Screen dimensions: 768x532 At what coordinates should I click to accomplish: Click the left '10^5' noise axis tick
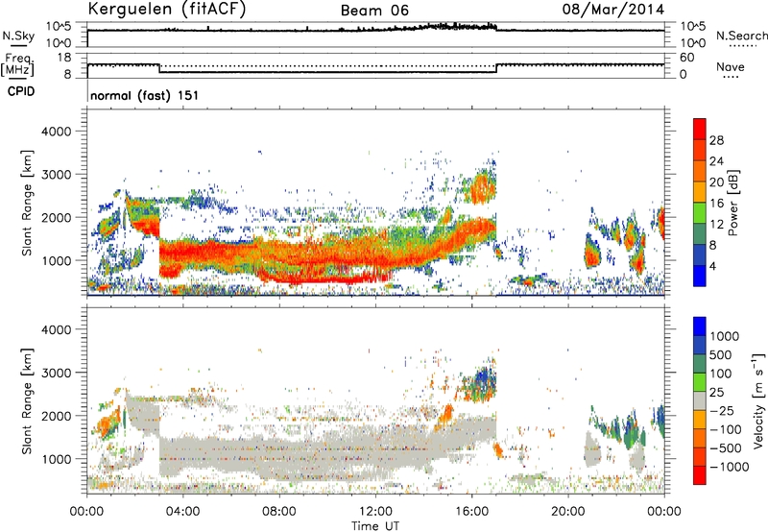[59, 27]
